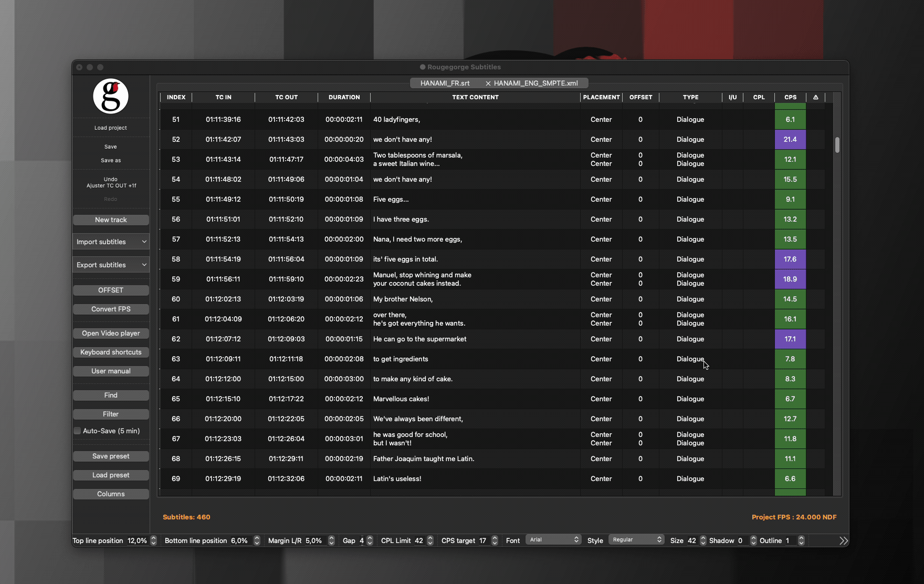Click the purple 21.4 CPS cell

[790, 140]
